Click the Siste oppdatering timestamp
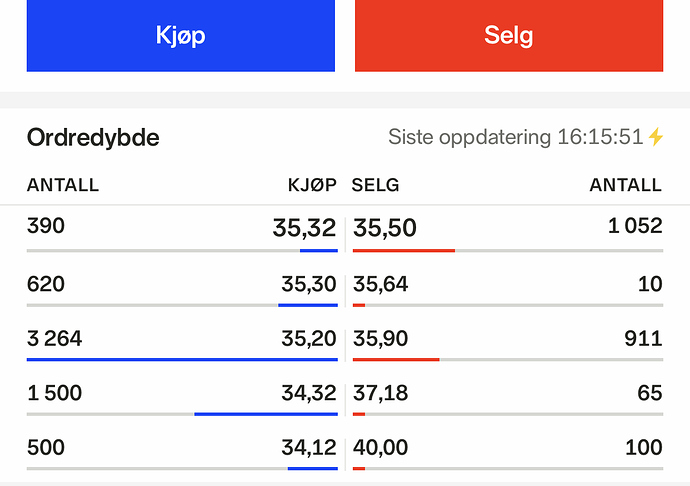The width and height of the screenshot is (690, 486). tap(516, 137)
